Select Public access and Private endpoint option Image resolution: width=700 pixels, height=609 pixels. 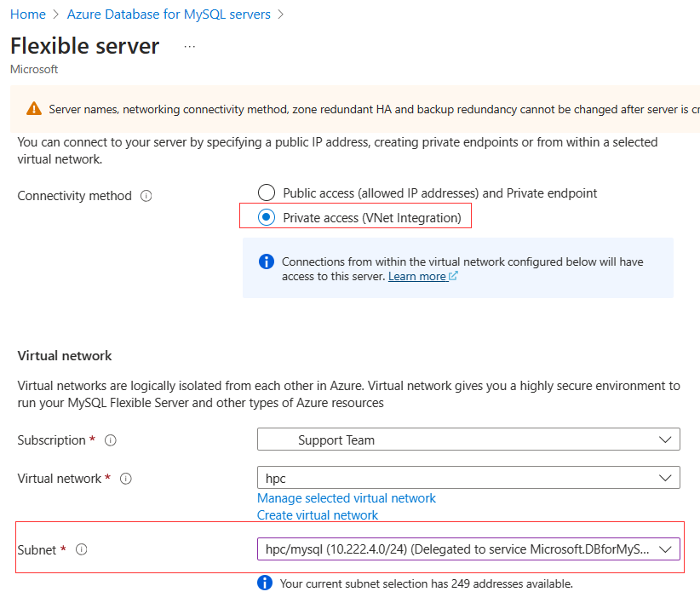pyautogui.click(x=267, y=192)
